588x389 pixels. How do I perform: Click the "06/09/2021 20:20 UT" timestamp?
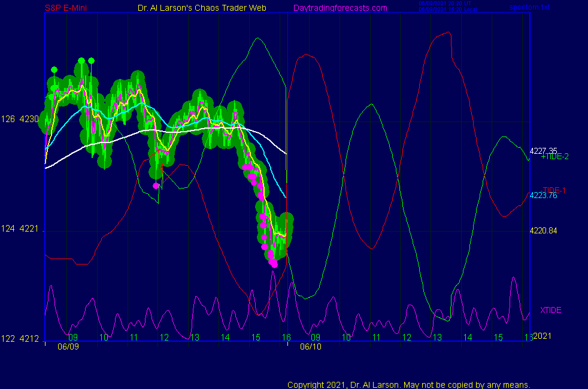[x=445, y=4]
